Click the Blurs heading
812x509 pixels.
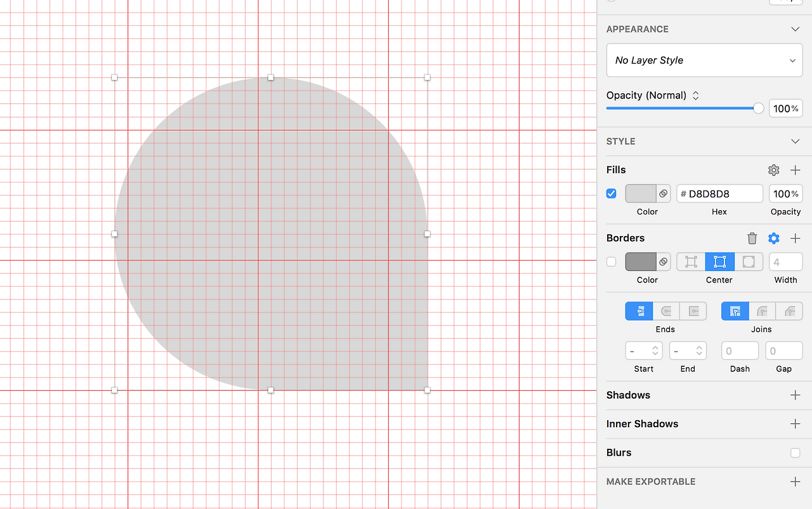pos(619,453)
